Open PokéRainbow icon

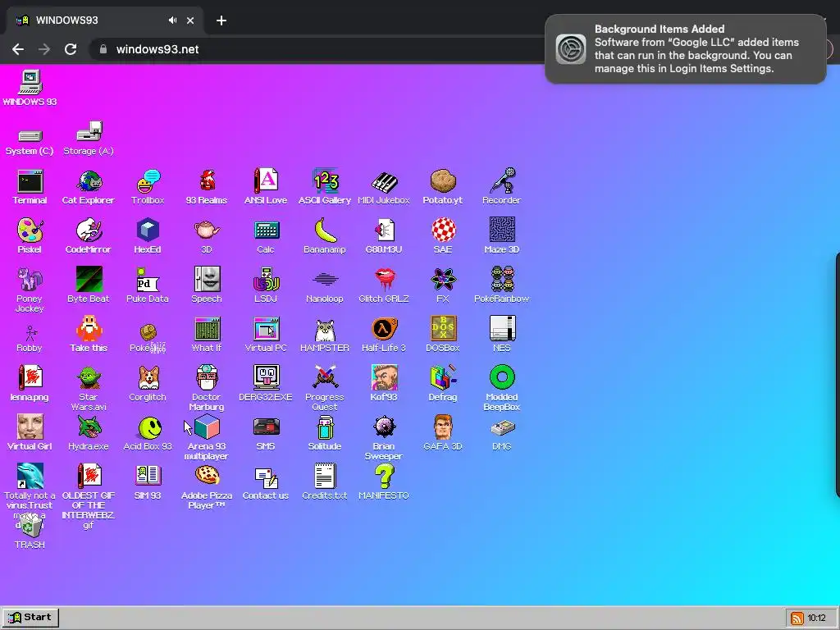tap(501, 281)
